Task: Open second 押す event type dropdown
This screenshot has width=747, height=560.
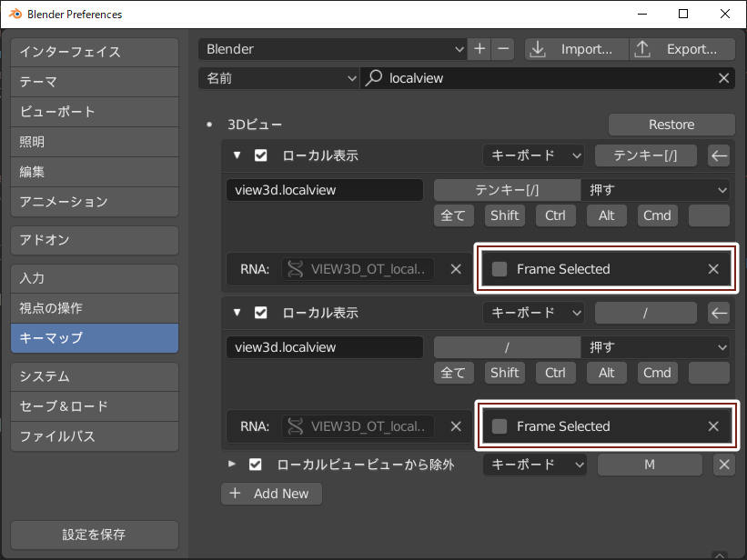Action: tap(655, 347)
